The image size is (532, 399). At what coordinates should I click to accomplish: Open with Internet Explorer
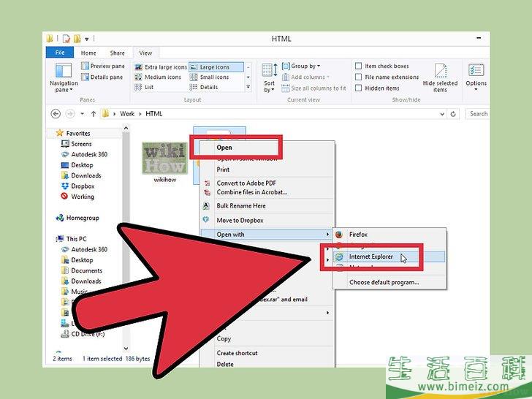click(x=389, y=256)
